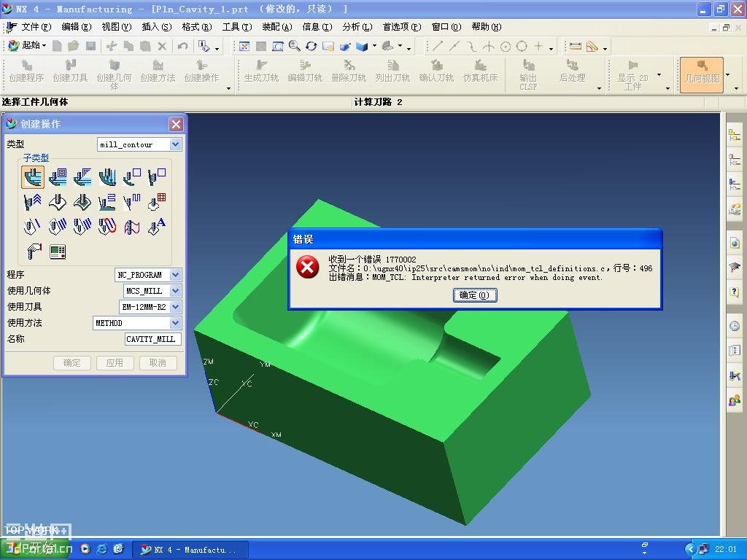Open the 起始 start application dropdown

[27, 46]
